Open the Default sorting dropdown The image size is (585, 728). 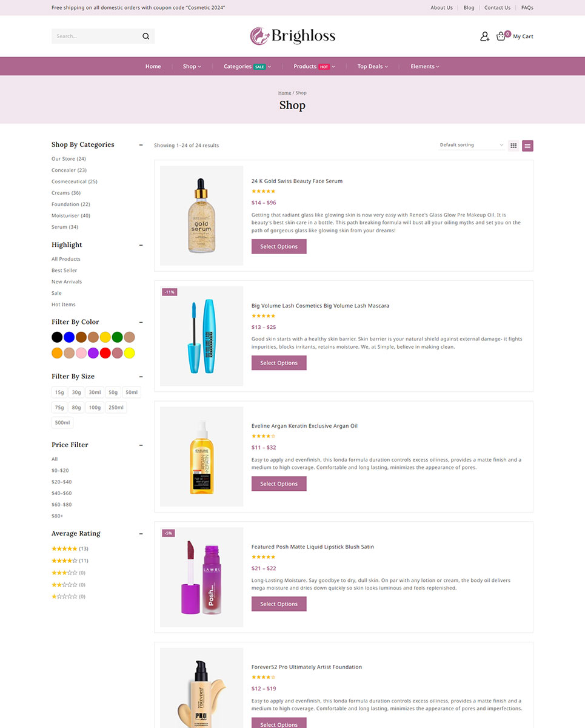[x=471, y=145]
